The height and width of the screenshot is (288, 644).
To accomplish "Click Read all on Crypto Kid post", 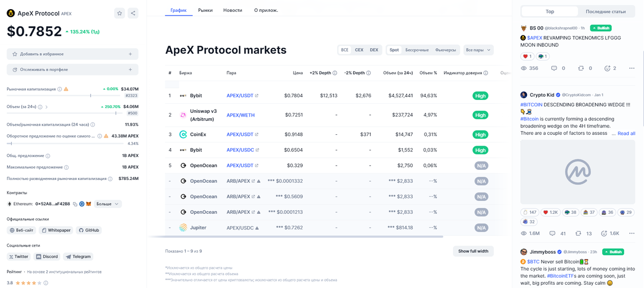I will (x=626, y=133).
